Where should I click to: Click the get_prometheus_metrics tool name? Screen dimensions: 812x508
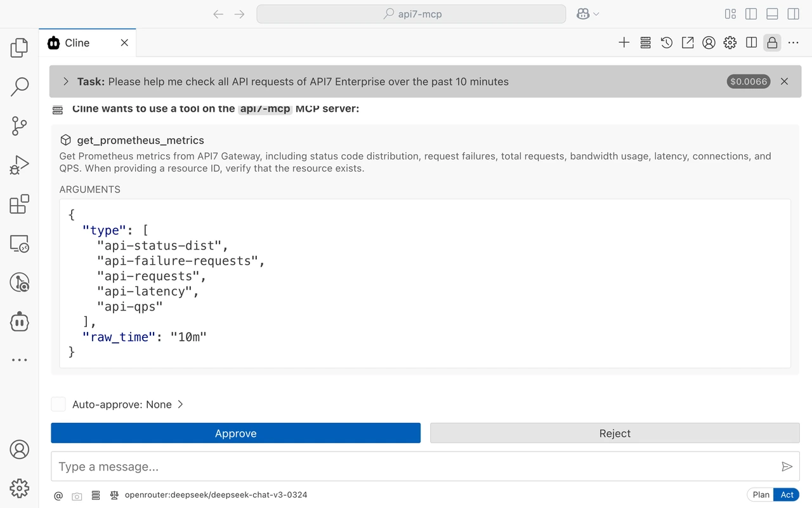tap(140, 140)
